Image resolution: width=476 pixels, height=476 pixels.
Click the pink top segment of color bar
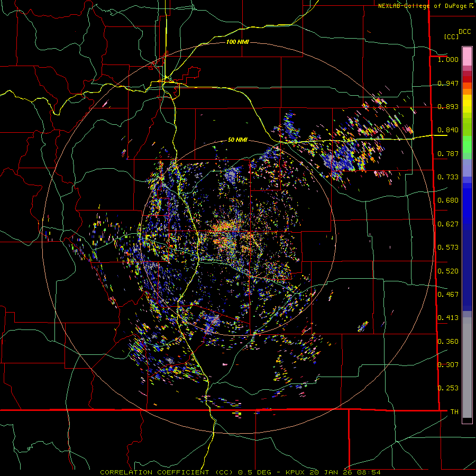[467, 57]
